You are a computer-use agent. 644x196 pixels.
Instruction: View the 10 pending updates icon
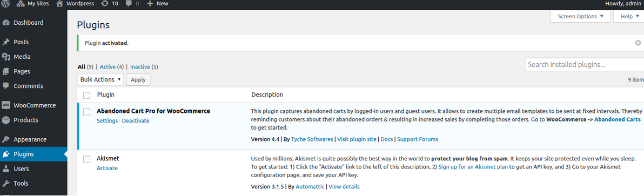pos(105,4)
